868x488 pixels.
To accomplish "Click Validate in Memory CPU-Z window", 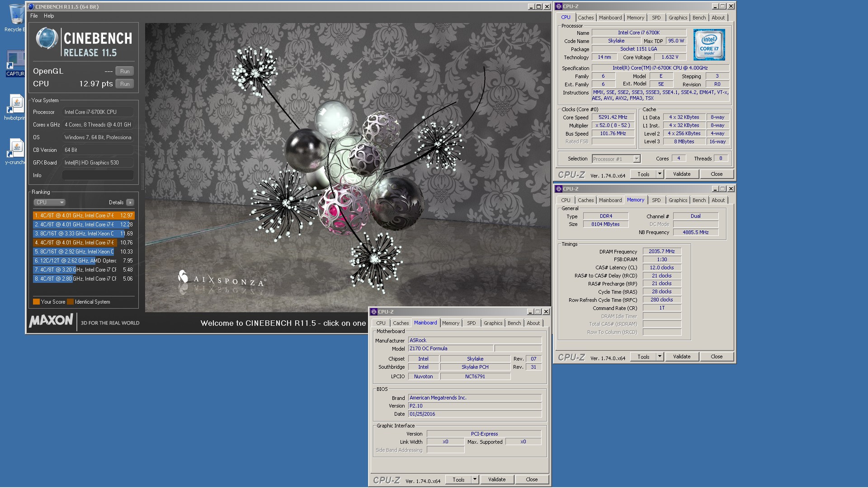I will click(x=682, y=357).
